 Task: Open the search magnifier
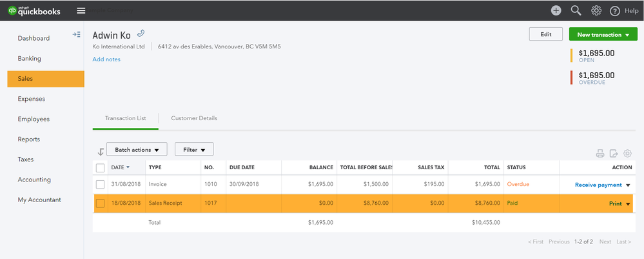[x=576, y=11]
